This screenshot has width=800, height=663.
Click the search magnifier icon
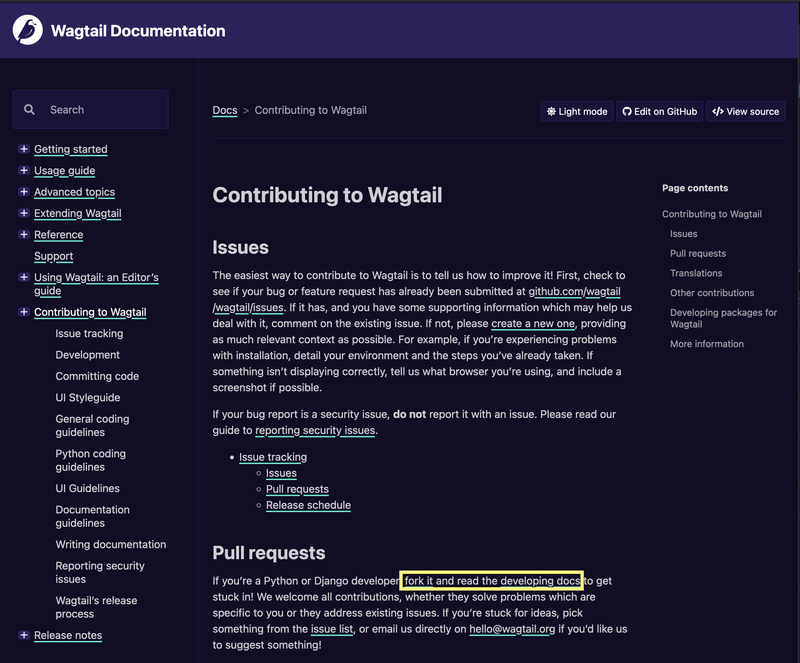tap(29, 109)
